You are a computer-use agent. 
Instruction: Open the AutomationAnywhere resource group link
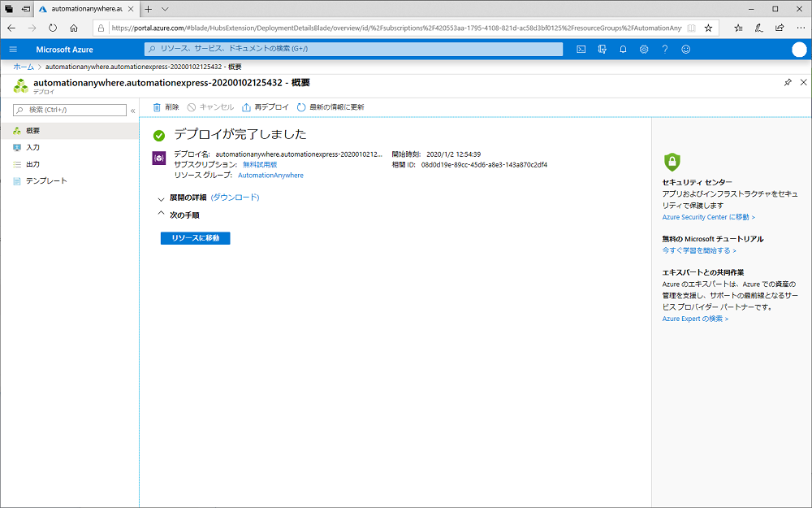tap(271, 176)
